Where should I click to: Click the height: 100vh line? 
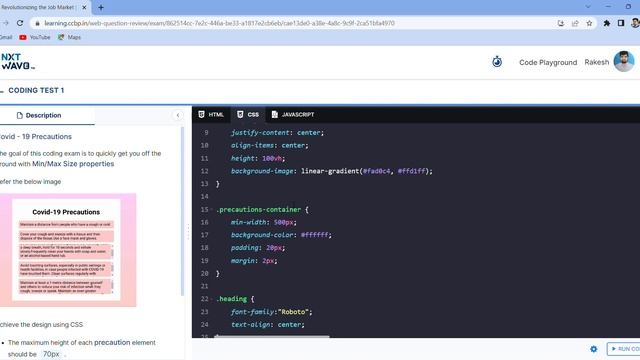click(258, 158)
